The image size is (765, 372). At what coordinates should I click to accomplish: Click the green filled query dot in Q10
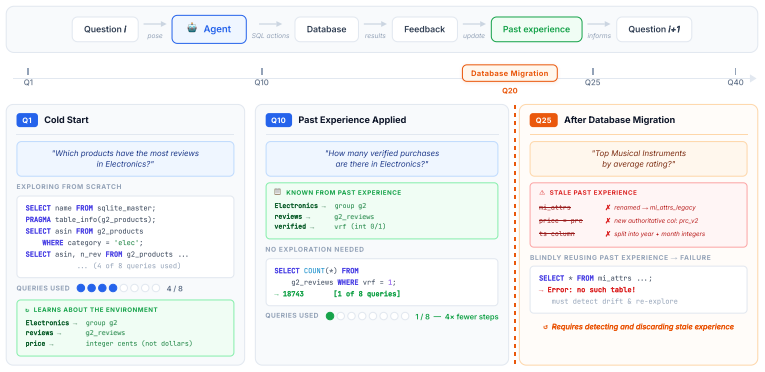(330, 316)
